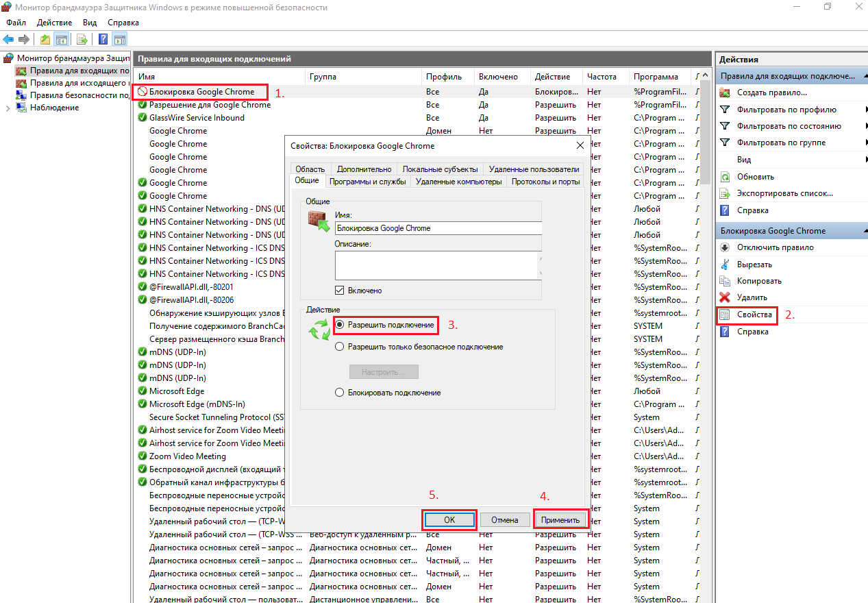The image size is (868, 603).
Task: Click the forward arrow toolbar icon
Action: (x=24, y=39)
